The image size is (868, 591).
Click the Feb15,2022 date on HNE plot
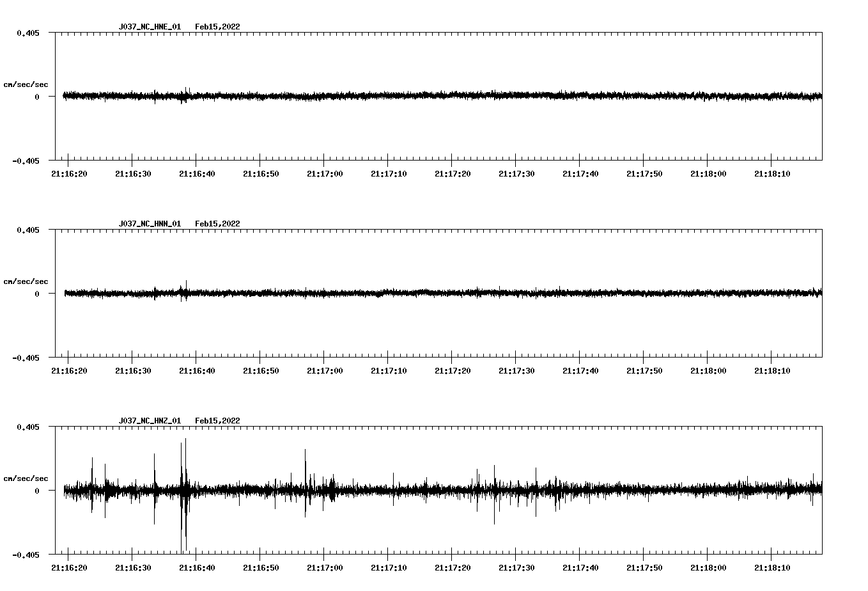217,27
